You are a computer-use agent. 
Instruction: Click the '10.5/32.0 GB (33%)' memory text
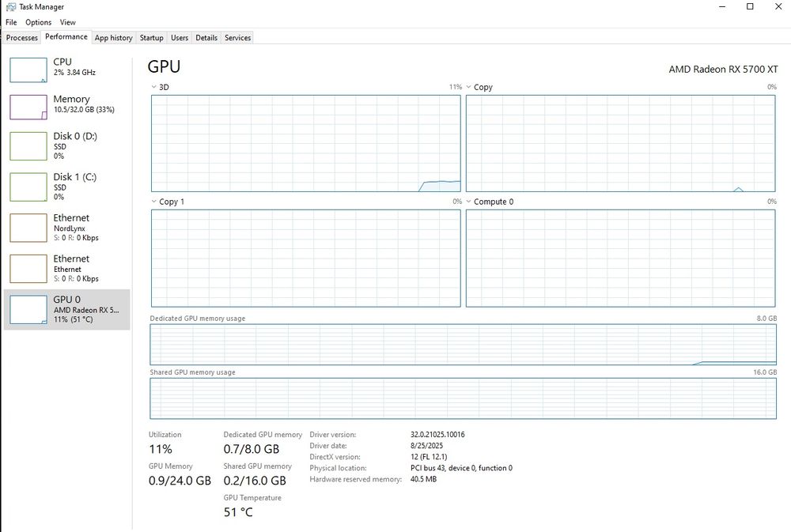coord(85,109)
